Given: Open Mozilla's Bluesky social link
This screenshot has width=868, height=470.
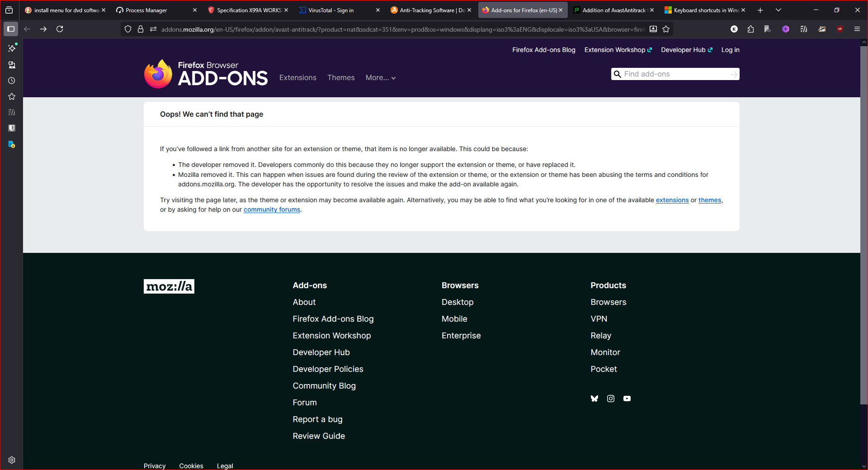Looking at the screenshot, I should pos(594,399).
